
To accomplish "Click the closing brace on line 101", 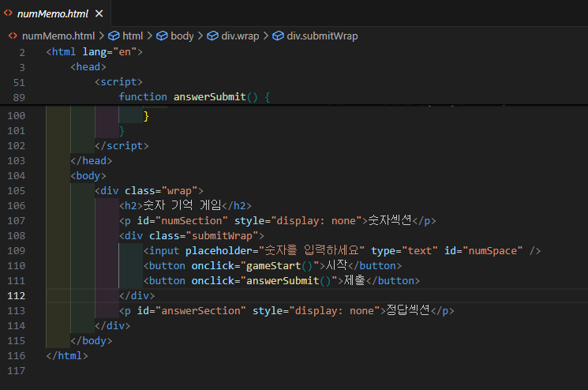I will (x=122, y=131).
